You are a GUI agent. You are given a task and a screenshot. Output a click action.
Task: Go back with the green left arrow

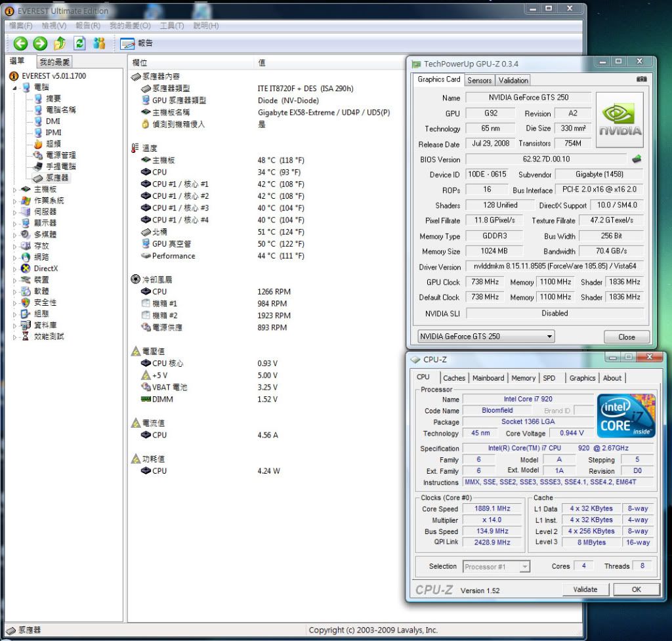[20, 43]
